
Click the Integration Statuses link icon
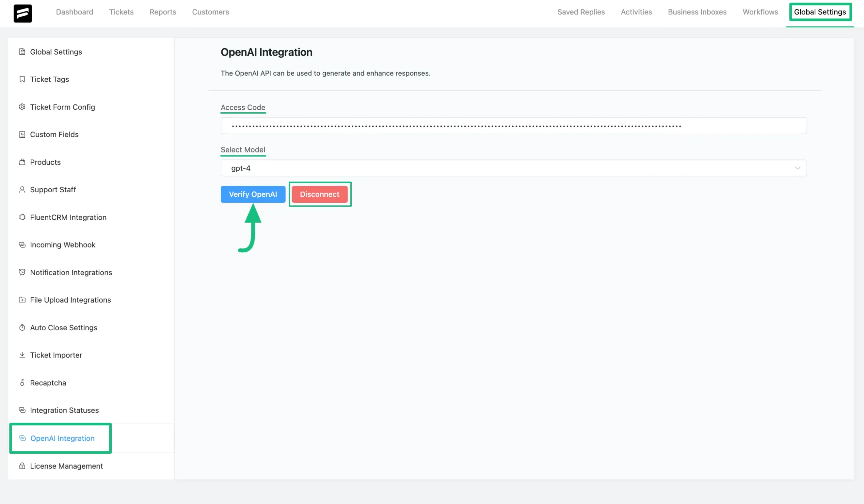click(x=22, y=410)
